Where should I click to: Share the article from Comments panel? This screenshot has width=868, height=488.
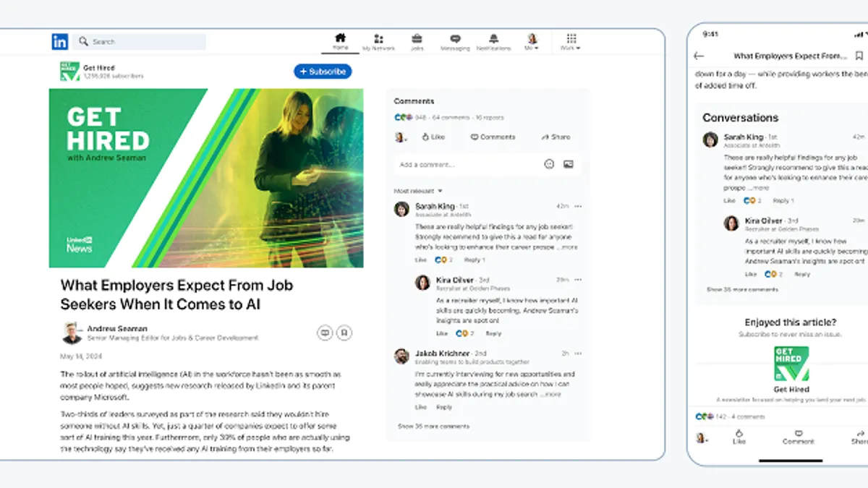point(556,137)
